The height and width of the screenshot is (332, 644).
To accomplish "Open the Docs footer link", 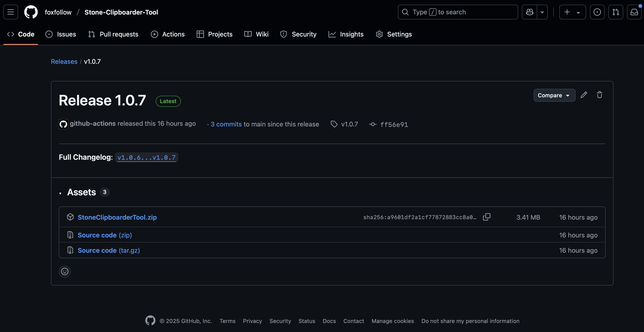I will [x=329, y=321].
